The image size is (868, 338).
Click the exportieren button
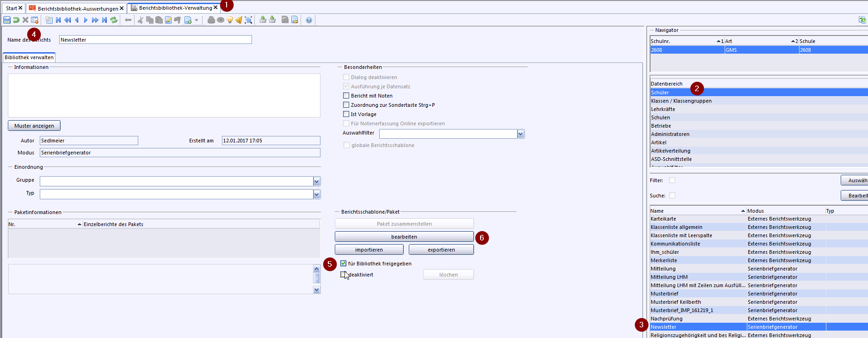coord(441,250)
